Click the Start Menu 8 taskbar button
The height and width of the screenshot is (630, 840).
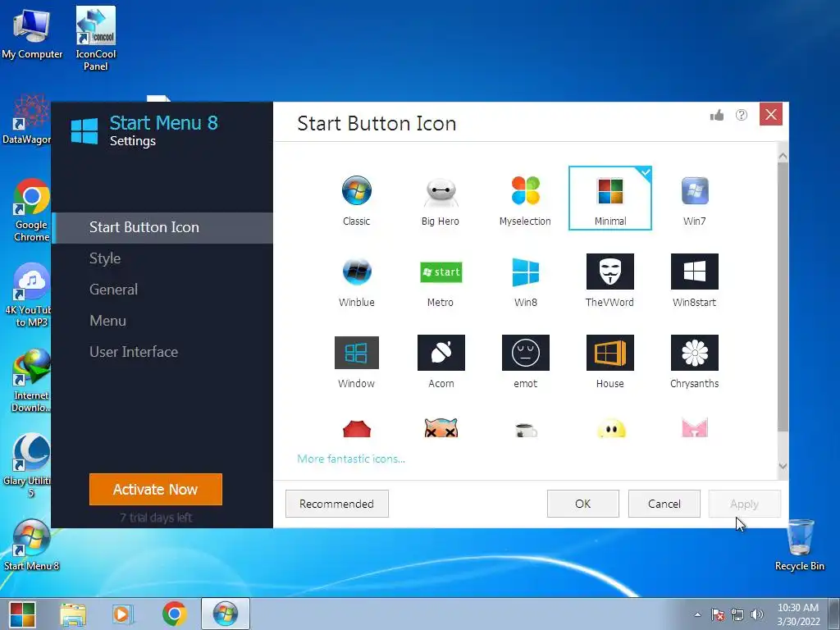pos(226,614)
